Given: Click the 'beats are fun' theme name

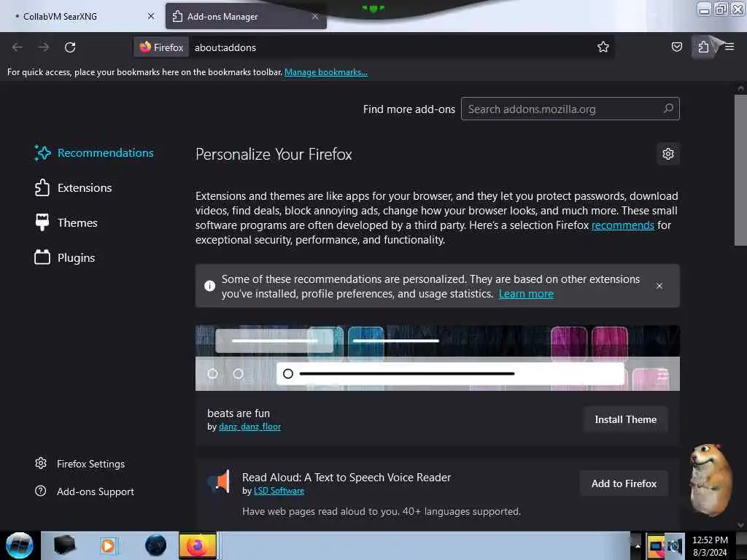Looking at the screenshot, I should (x=239, y=413).
